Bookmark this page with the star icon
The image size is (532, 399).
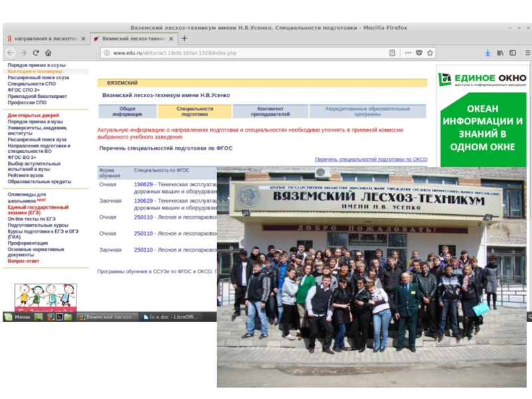point(430,53)
